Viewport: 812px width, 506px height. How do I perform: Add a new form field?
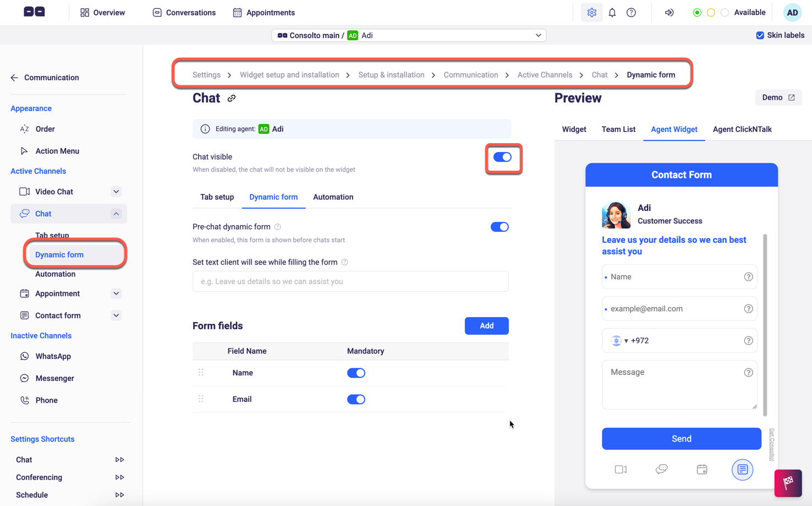[486, 326]
